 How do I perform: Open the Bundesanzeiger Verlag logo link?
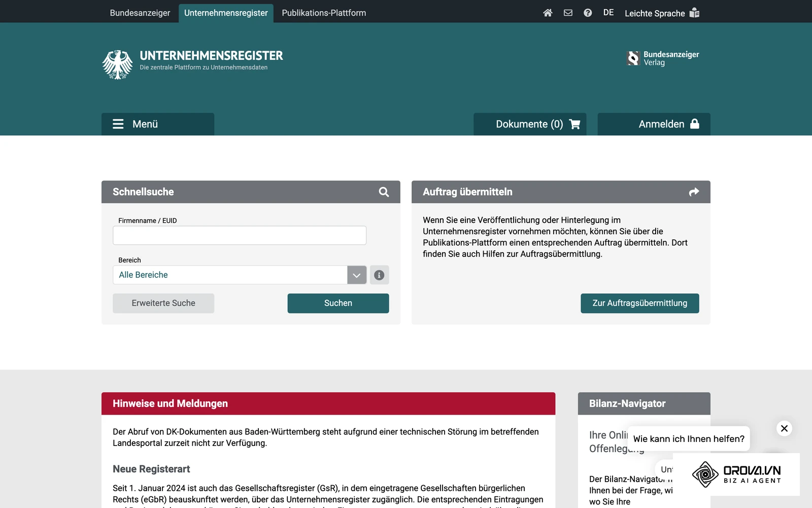tap(663, 58)
